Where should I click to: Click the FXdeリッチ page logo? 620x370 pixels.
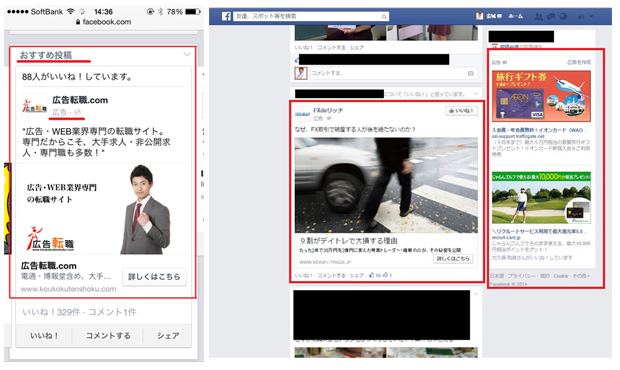click(x=302, y=114)
